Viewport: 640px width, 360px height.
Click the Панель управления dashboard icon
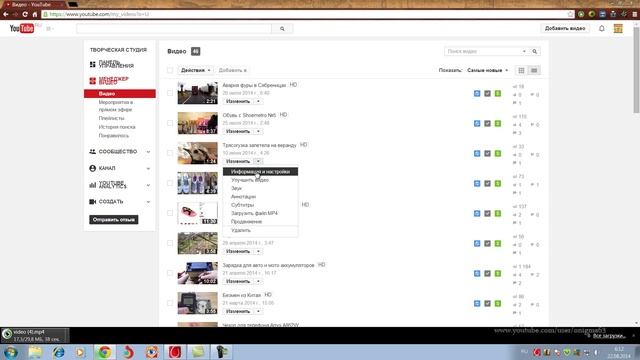tap(93, 64)
